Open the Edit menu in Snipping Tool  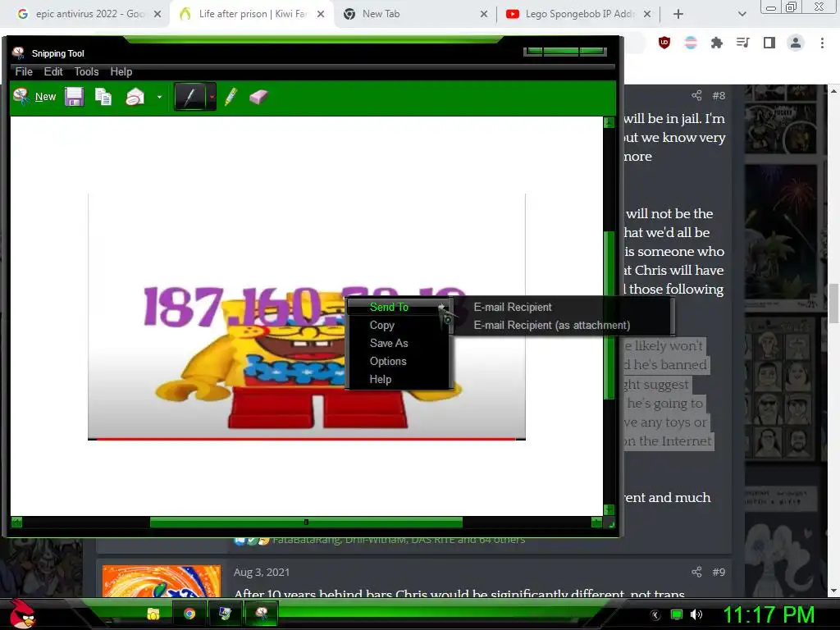[x=53, y=71]
